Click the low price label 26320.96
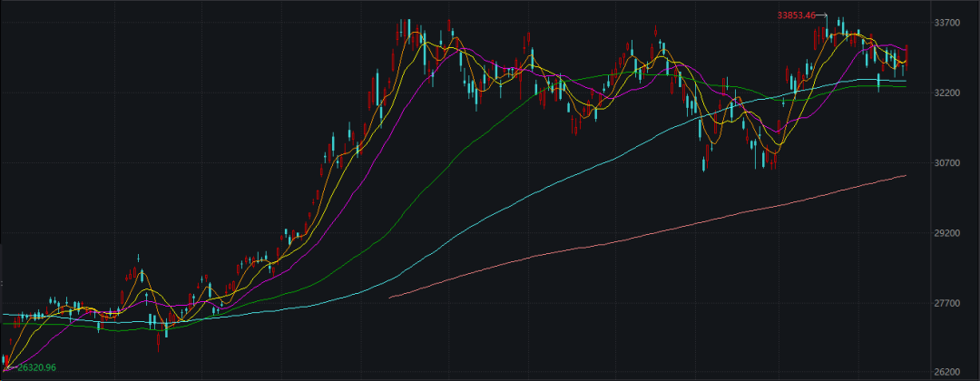Viewport: 980px width, 381px height. [x=36, y=368]
